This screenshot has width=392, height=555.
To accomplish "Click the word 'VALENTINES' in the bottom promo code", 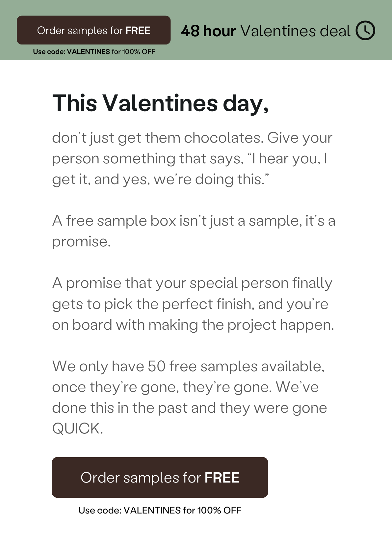I will point(152,510).
